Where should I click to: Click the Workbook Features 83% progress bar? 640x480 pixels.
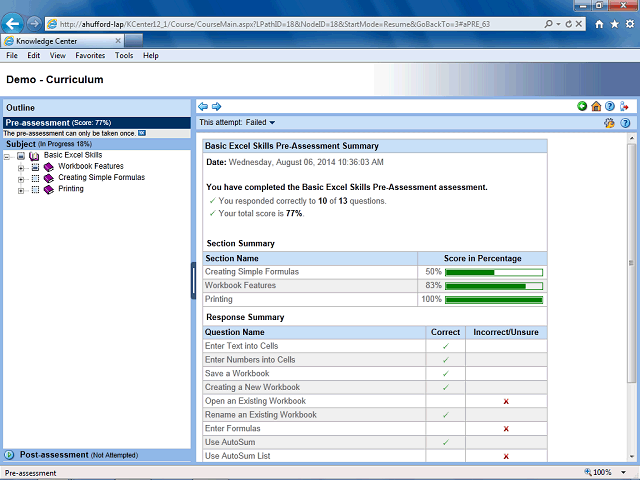click(x=494, y=286)
